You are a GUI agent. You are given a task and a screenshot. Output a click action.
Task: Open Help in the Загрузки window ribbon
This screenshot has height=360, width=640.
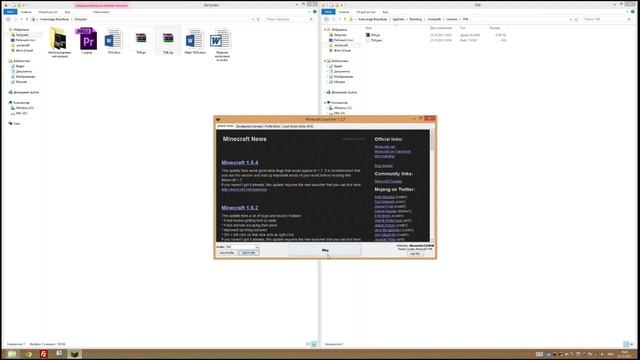click(x=314, y=12)
